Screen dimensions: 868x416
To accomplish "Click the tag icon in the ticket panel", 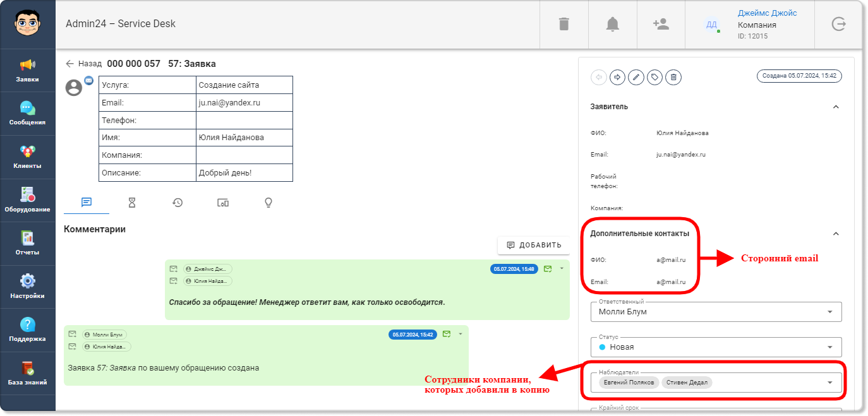I will tap(655, 77).
